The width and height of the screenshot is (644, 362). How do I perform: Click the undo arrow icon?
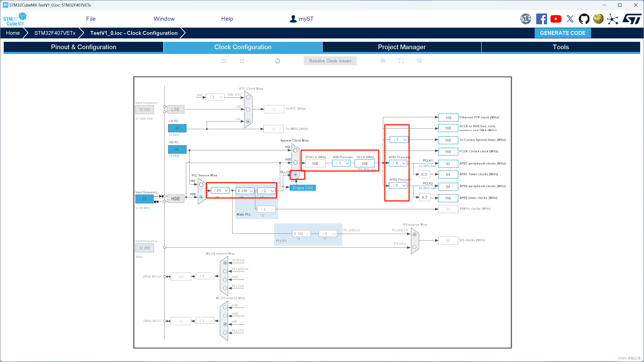pyautogui.click(x=224, y=61)
